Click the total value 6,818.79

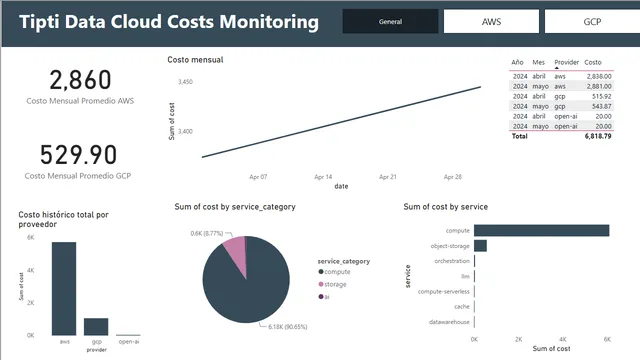598,136
